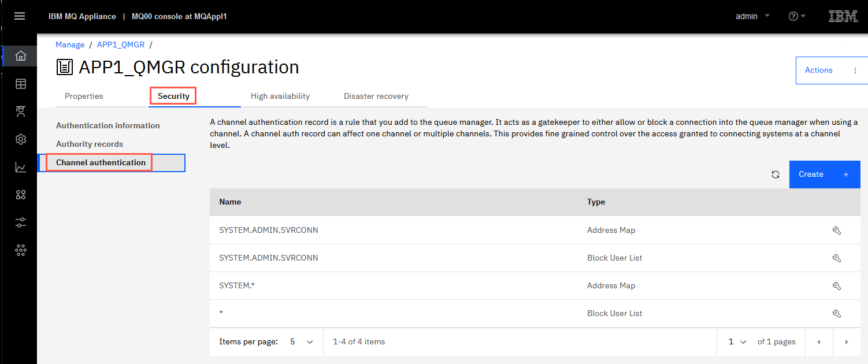
Task: Open the Actions menu button
Action: point(832,70)
